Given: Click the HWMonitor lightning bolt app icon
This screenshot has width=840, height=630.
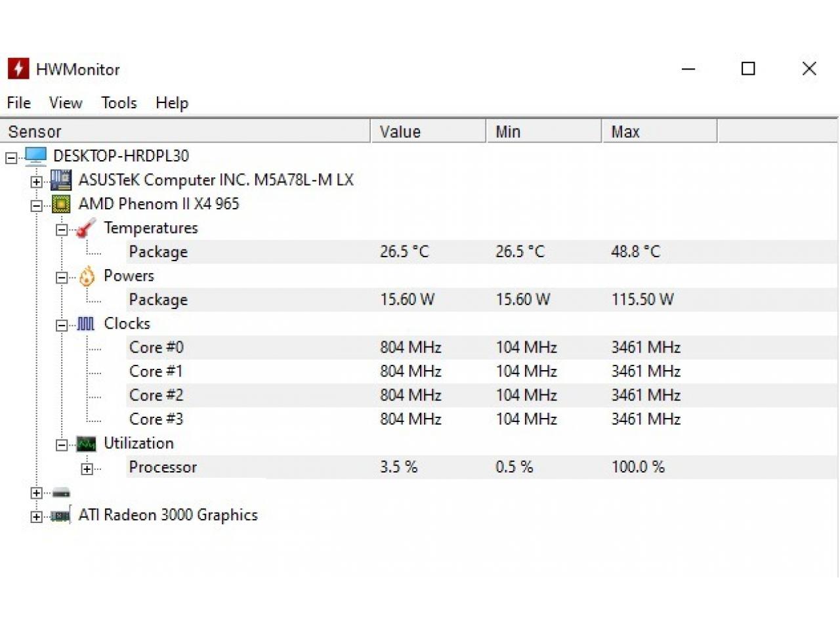Looking at the screenshot, I should pyautogui.click(x=18, y=68).
